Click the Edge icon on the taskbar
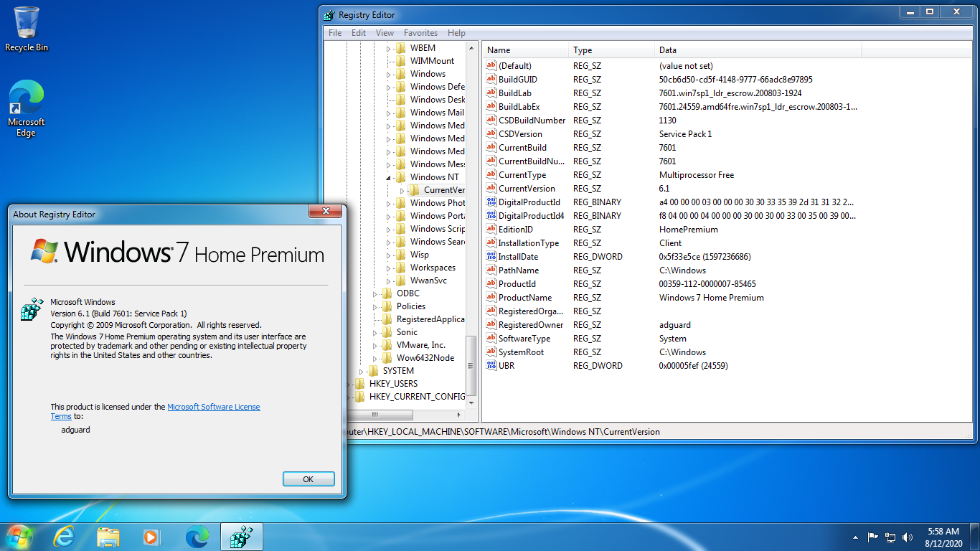Viewport: 980px width, 551px height. 197,537
